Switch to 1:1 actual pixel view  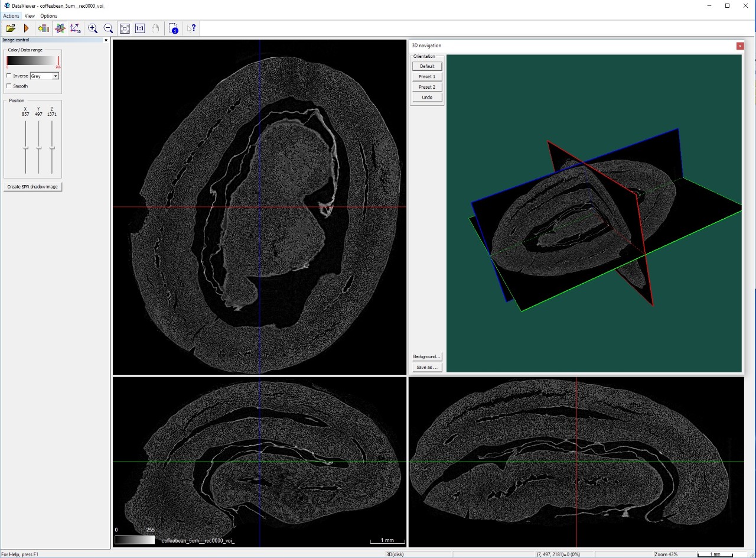coord(139,28)
